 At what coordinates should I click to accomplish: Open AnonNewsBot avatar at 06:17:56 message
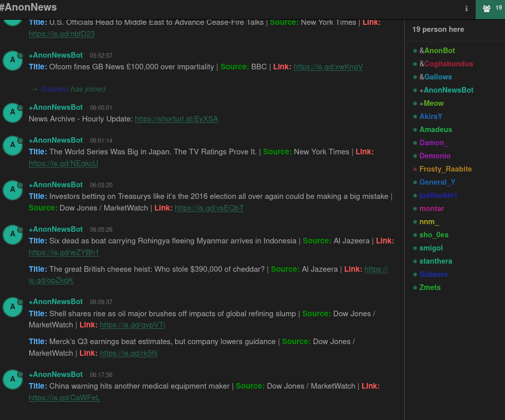coord(13,380)
